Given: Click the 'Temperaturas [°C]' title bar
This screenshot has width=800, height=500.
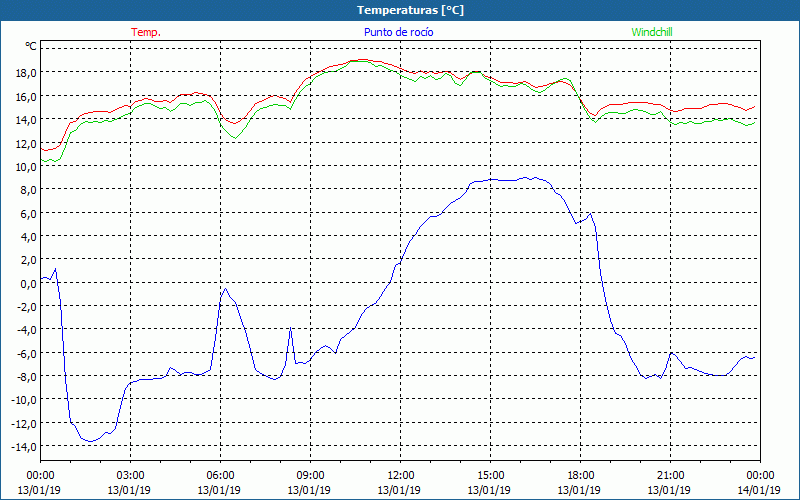Looking at the screenshot, I should coord(400,10).
